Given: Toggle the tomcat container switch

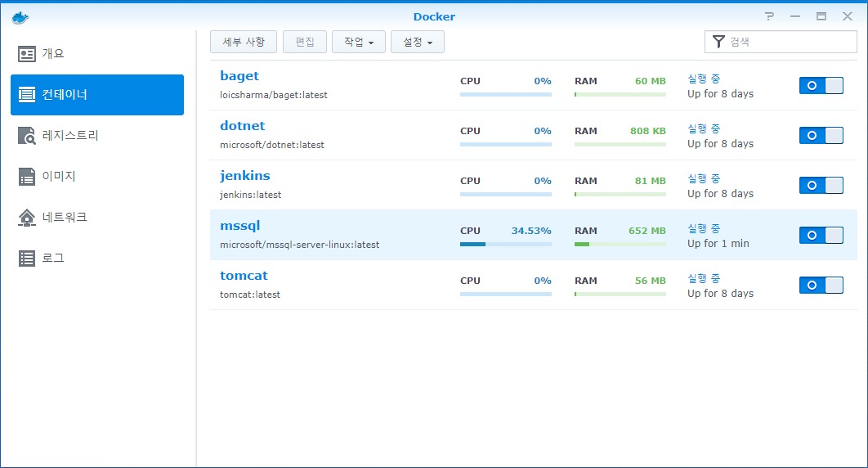Looking at the screenshot, I should 821,286.
